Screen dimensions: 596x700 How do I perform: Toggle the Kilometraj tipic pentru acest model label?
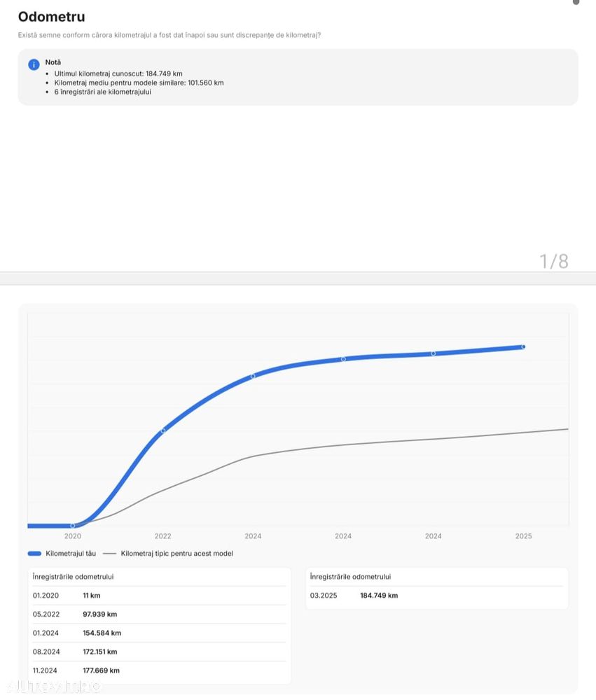[x=176, y=554]
